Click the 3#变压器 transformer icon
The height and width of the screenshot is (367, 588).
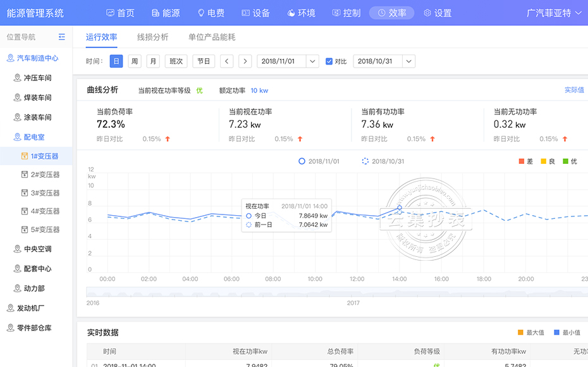[x=25, y=193]
